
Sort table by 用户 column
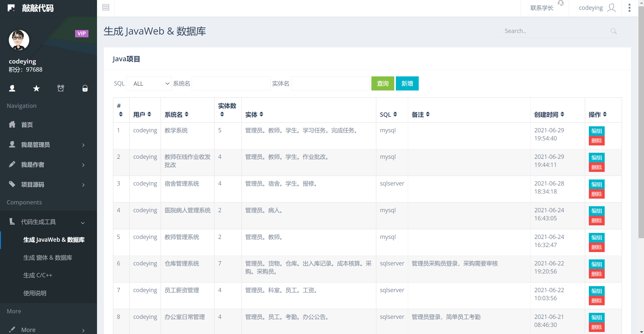(149, 114)
